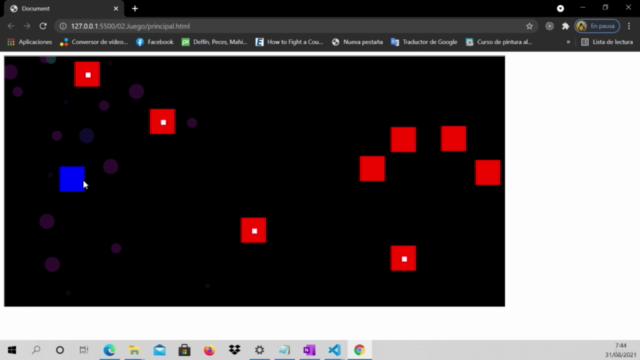Open the Curso de pintura bookmark
The width and height of the screenshot is (640, 360).
pos(499,42)
